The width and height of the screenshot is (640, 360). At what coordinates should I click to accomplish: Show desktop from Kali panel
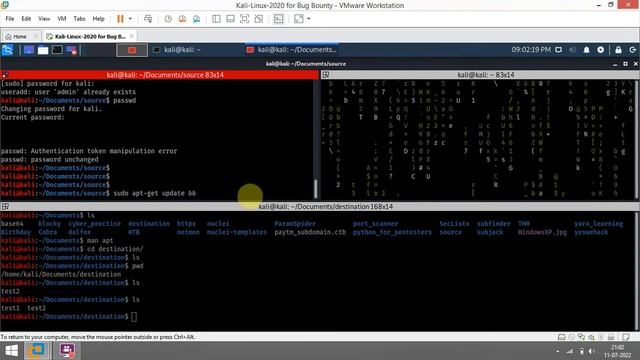(x=29, y=50)
